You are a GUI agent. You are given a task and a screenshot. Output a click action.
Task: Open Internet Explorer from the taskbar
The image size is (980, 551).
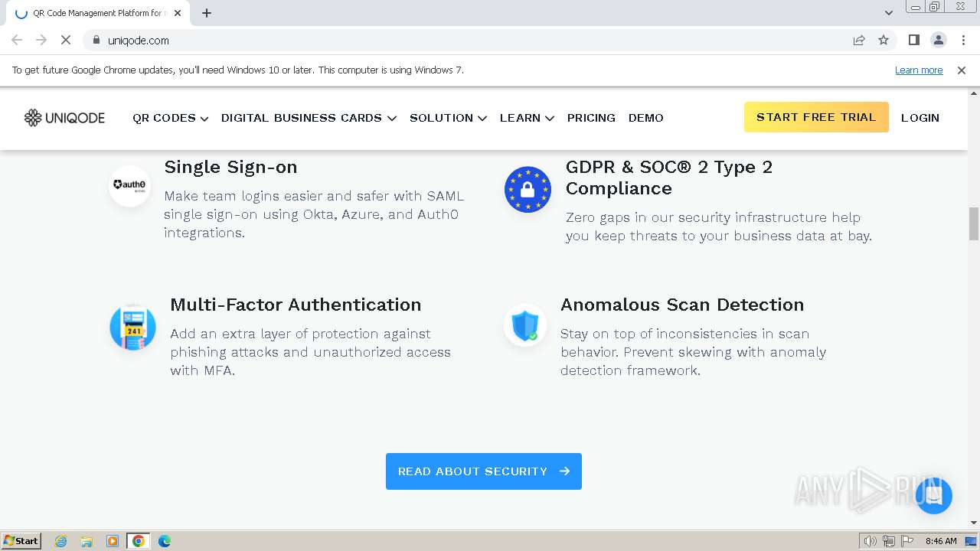click(x=60, y=541)
